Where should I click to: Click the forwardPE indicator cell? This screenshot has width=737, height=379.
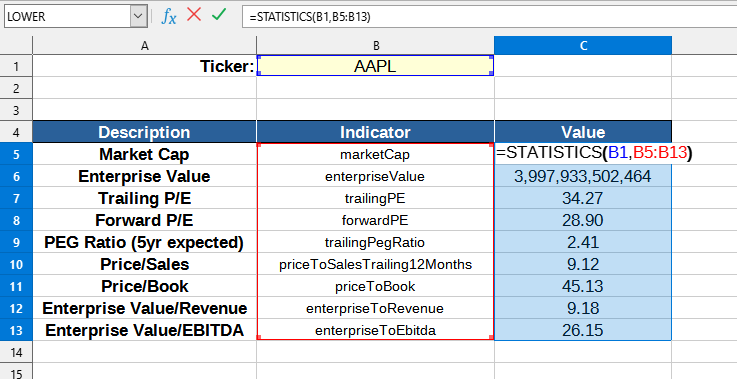[376, 220]
